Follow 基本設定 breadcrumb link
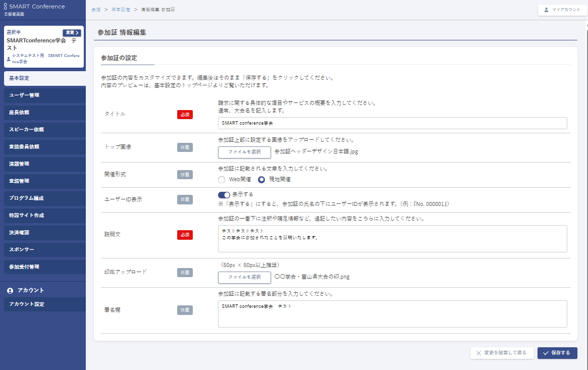588x370 pixels. pos(121,10)
